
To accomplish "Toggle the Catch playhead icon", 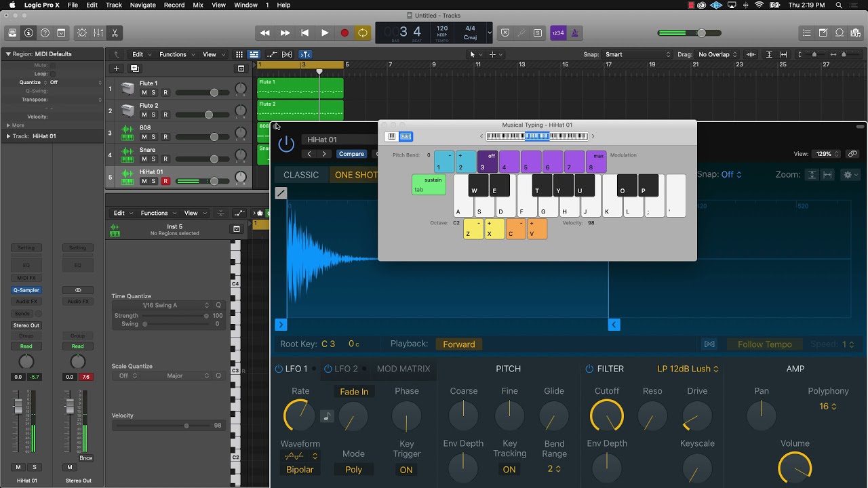I will pos(305,54).
